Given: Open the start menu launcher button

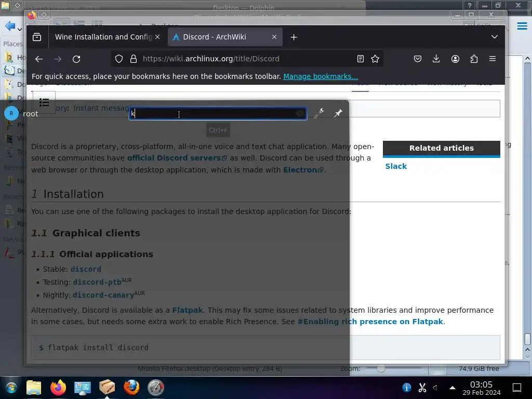Looking at the screenshot, I should (x=11, y=388).
